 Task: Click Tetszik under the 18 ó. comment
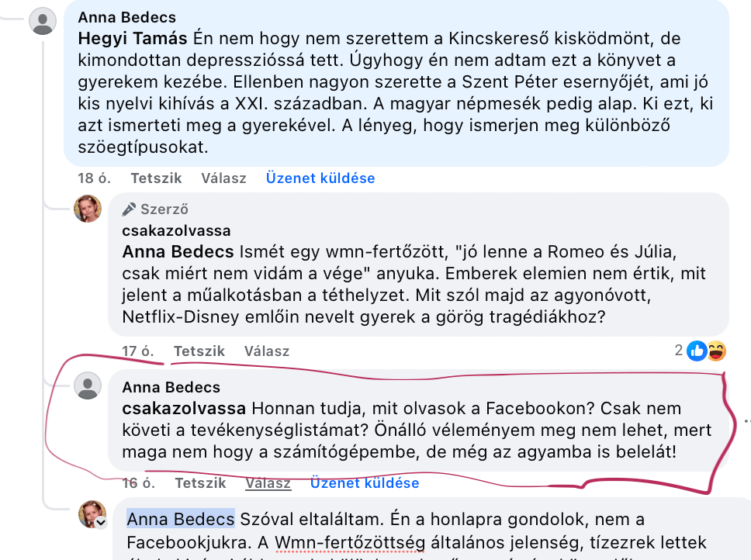coord(156,178)
